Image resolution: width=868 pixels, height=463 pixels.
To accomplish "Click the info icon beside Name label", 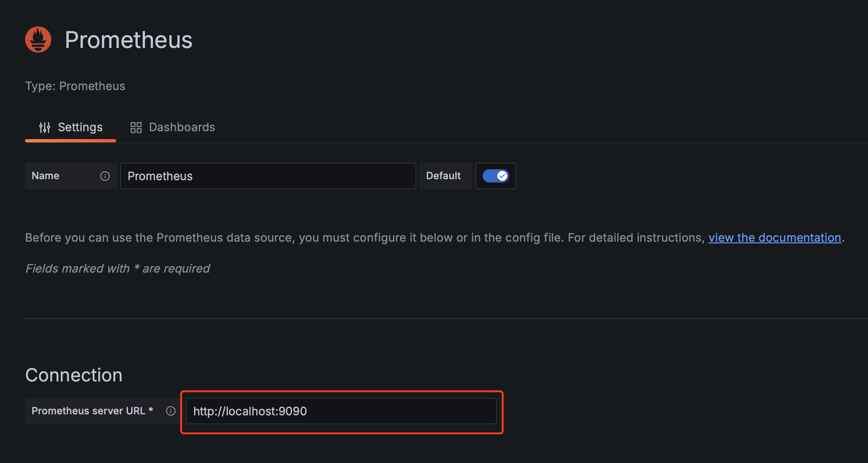I will [x=105, y=176].
